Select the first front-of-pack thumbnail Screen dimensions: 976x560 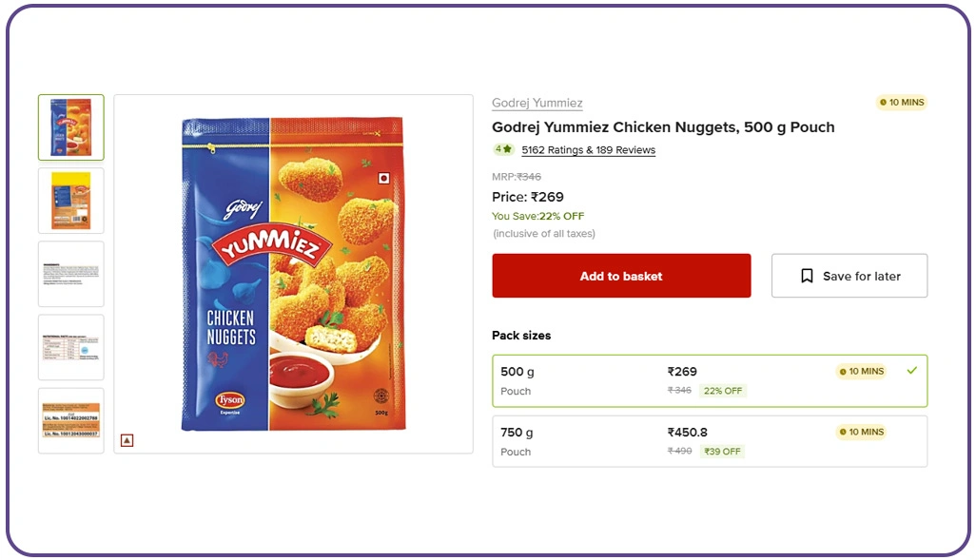71,127
